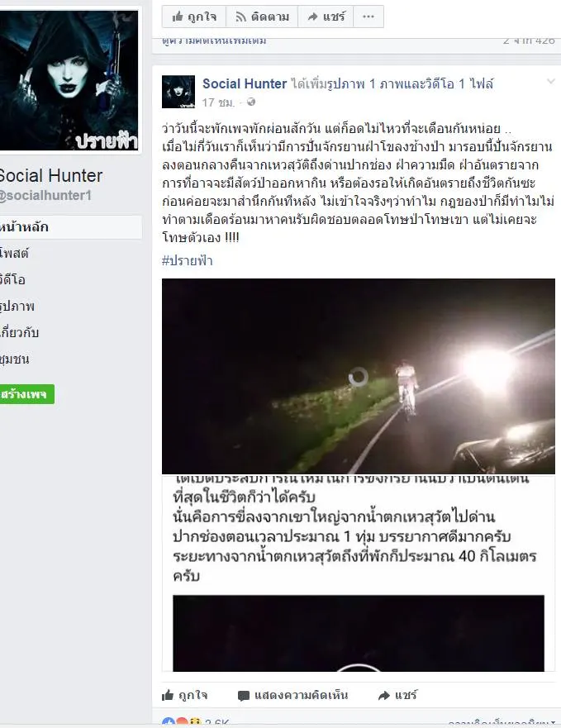The width and height of the screenshot is (561, 728).
Task: Open the night cyclist video thumbnail
Action: coord(358,376)
